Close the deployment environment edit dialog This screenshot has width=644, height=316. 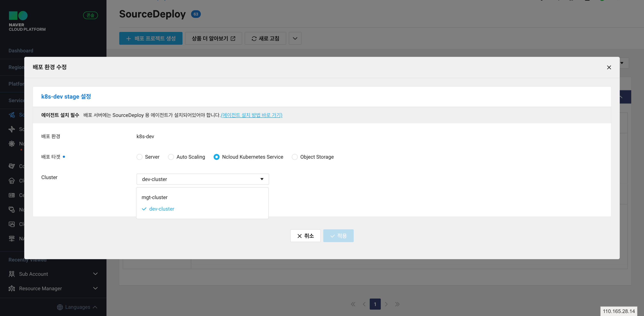(x=609, y=68)
